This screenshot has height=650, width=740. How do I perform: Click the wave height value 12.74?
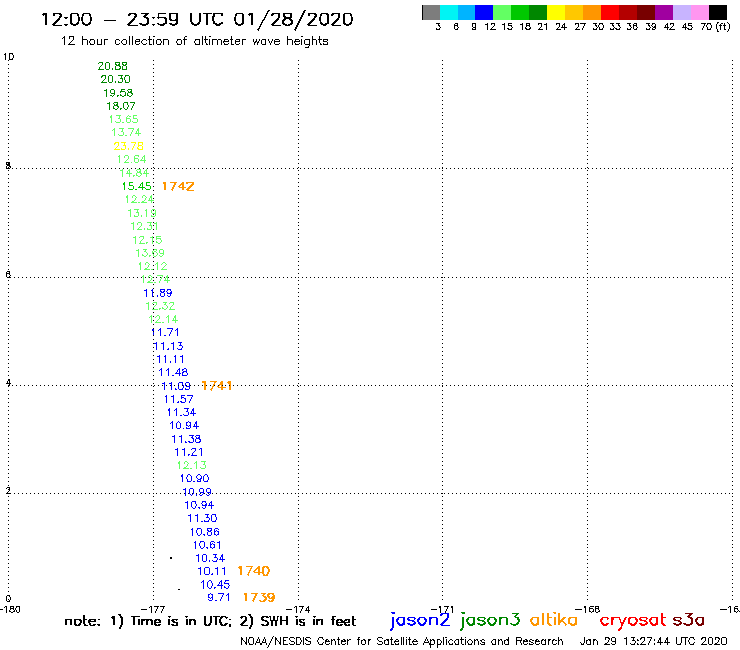pyautogui.click(x=155, y=279)
